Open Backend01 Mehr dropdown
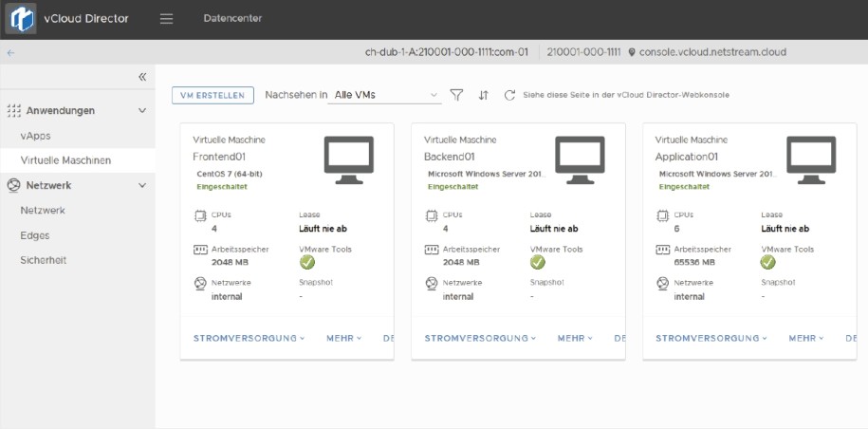Viewport: 868px width, 429px height. coord(575,338)
